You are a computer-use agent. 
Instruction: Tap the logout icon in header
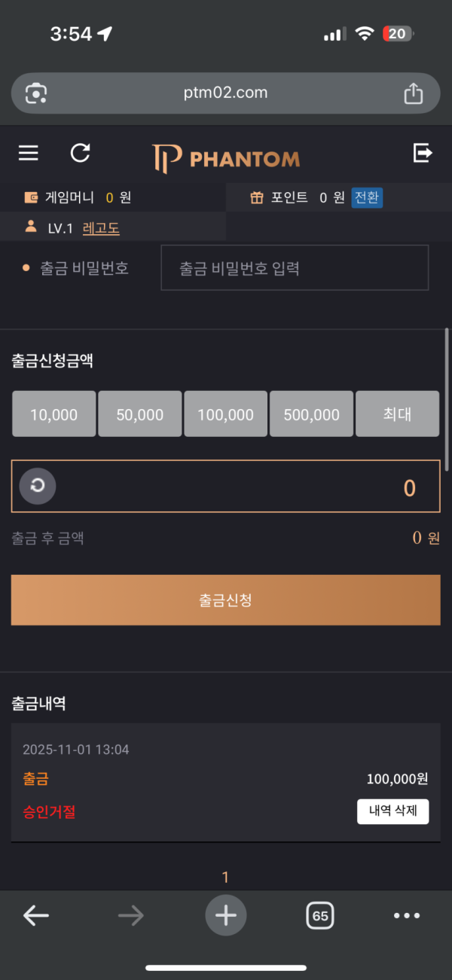pyautogui.click(x=423, y=154)
